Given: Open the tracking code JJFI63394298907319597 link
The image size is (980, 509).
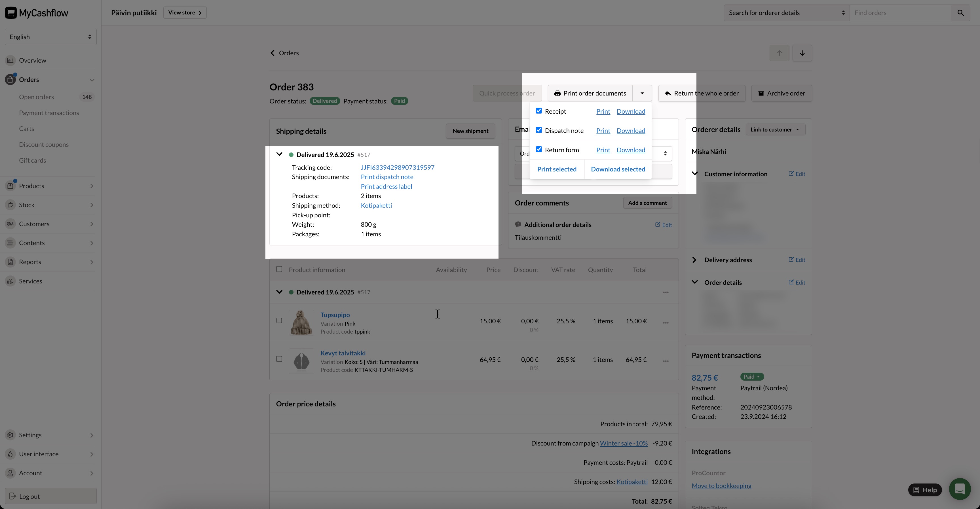Looking at the screenshot, I should point(397,168).
